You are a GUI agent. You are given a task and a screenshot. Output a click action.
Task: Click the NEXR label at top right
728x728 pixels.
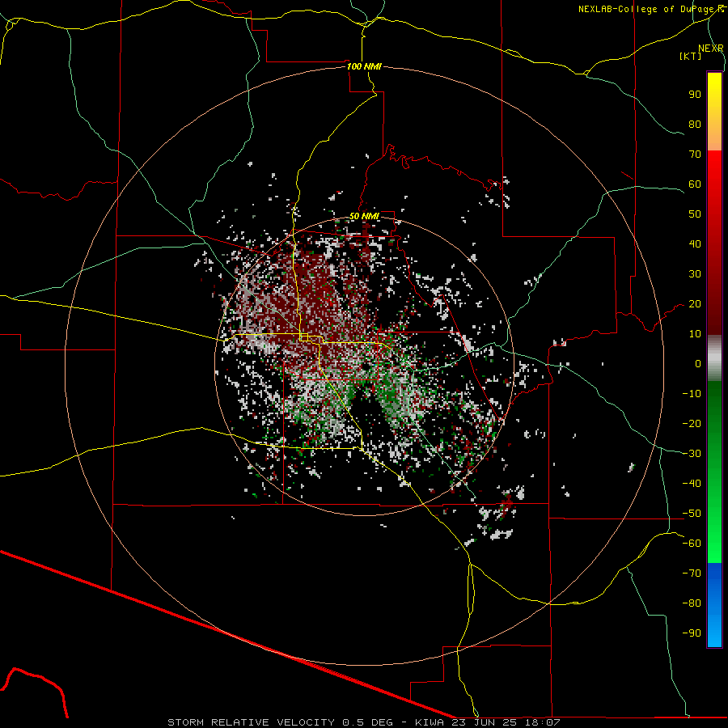pos(711,49)
